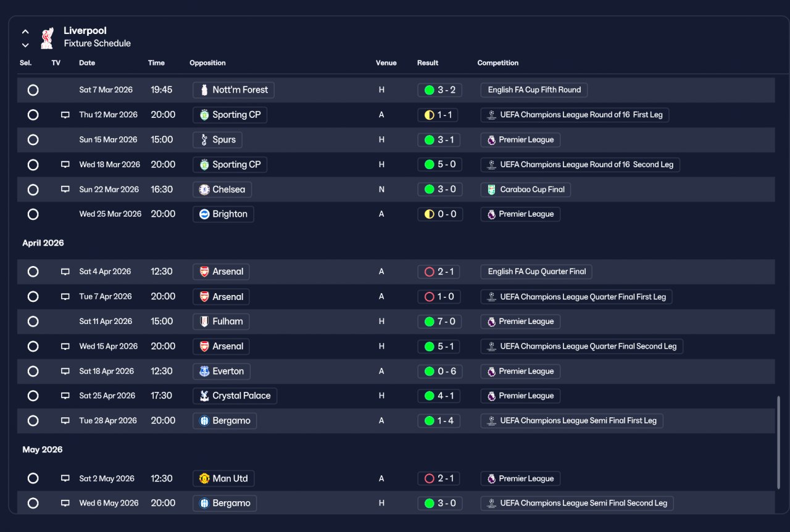Sort fixtures by the Date column header

[x=87, y=63]
